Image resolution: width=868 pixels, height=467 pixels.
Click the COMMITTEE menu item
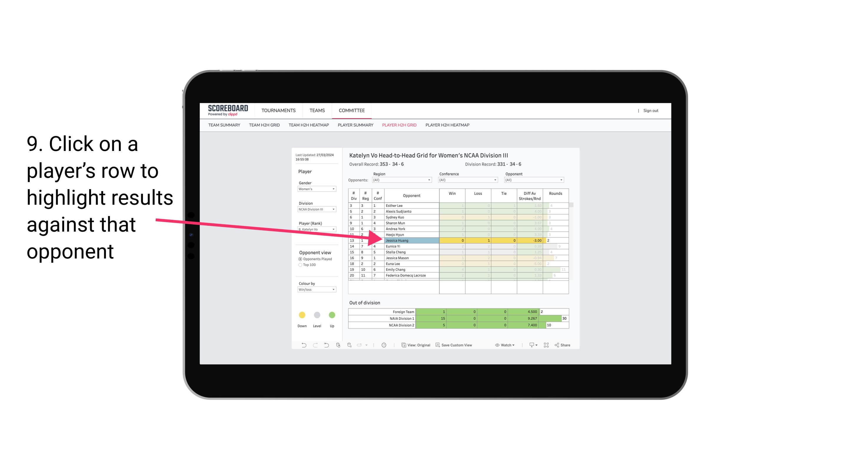pos(351,110)
